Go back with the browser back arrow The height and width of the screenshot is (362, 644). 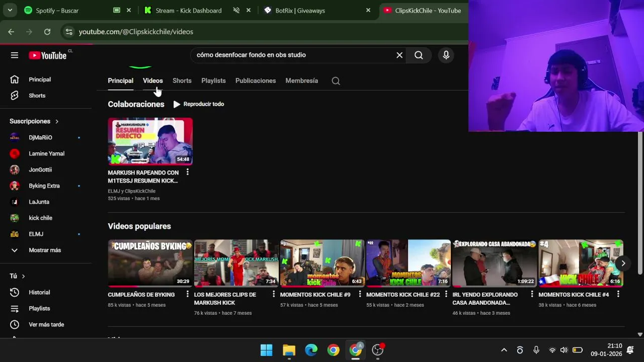[x=11, y=32]
